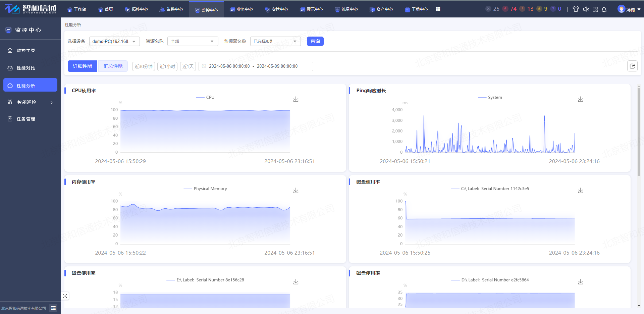The image size is (644, 314).
Task: Open 任务管理 in sidebar
Action: tap(30, 119)
